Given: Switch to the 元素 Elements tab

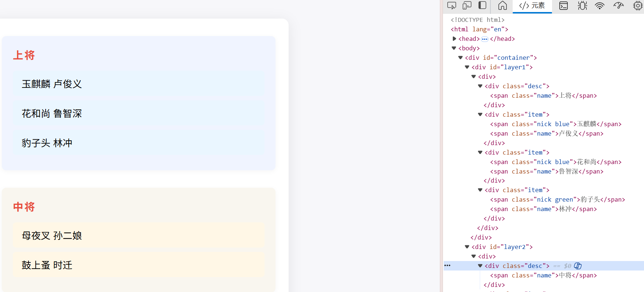Looking at the screenshot, I should 532,5.
